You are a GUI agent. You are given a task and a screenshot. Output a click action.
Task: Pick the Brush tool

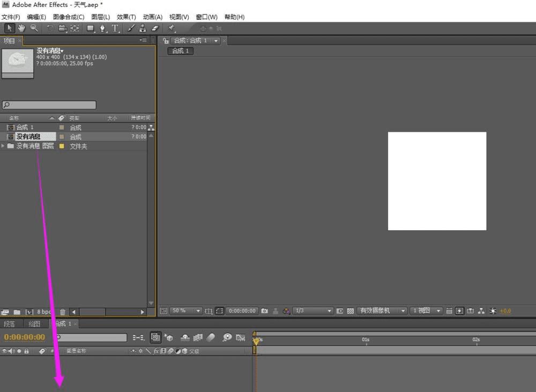point(131,28)
